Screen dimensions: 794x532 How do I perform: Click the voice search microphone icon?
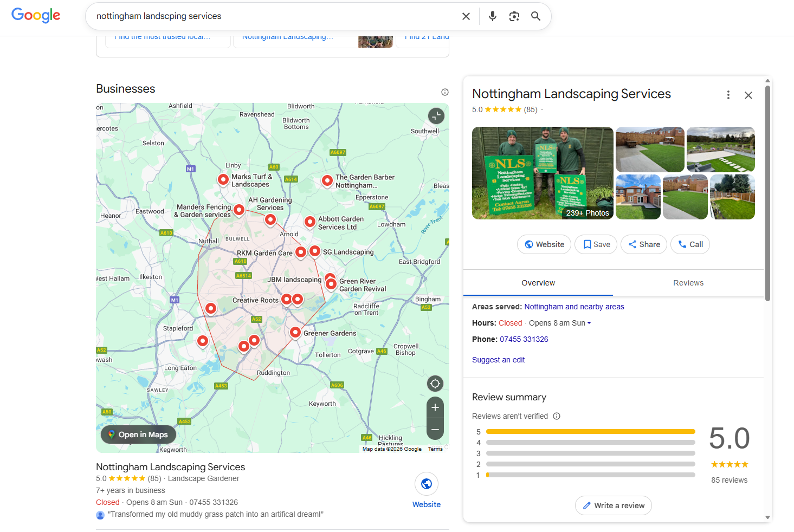492,16
